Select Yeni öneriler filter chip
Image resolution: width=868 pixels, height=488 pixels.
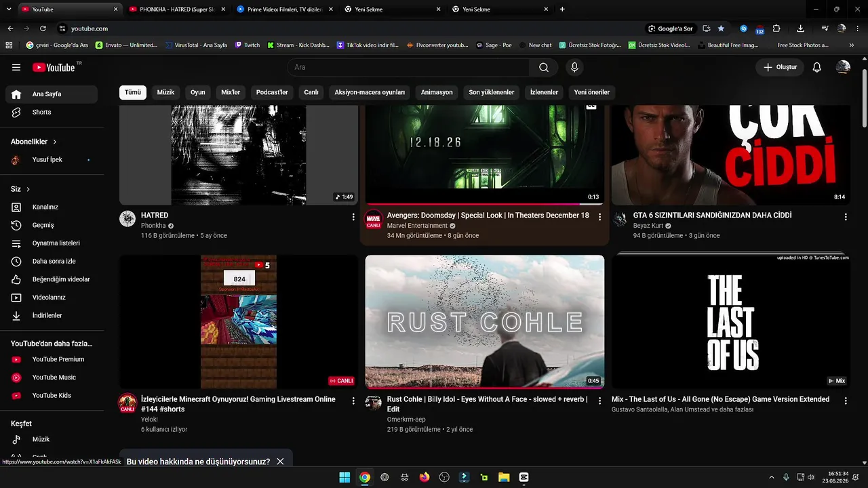592,92
